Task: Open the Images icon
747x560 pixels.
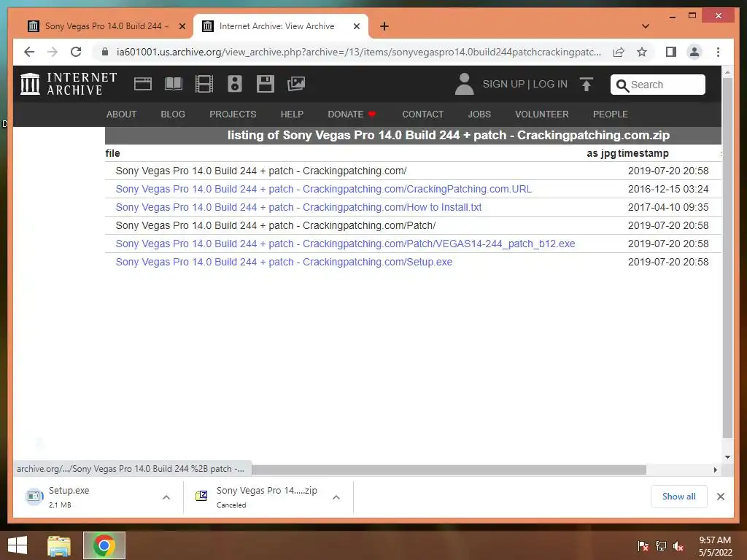Action: coord(296,84)
